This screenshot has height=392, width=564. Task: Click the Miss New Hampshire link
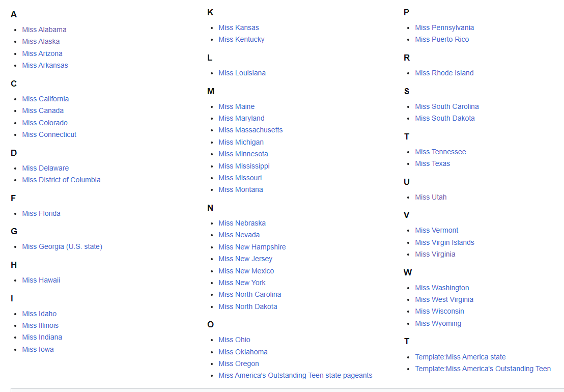[x=252, y=247]
